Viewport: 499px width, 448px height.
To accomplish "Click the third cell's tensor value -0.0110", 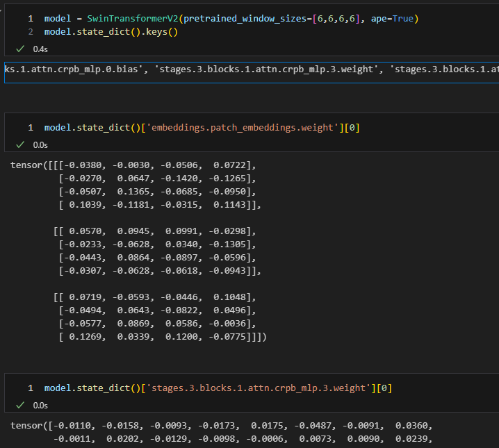I will coord(72,426).
